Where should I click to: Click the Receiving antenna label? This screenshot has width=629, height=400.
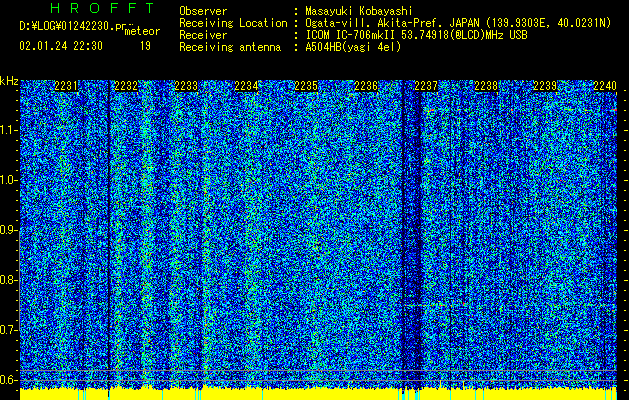click(230, 47)
